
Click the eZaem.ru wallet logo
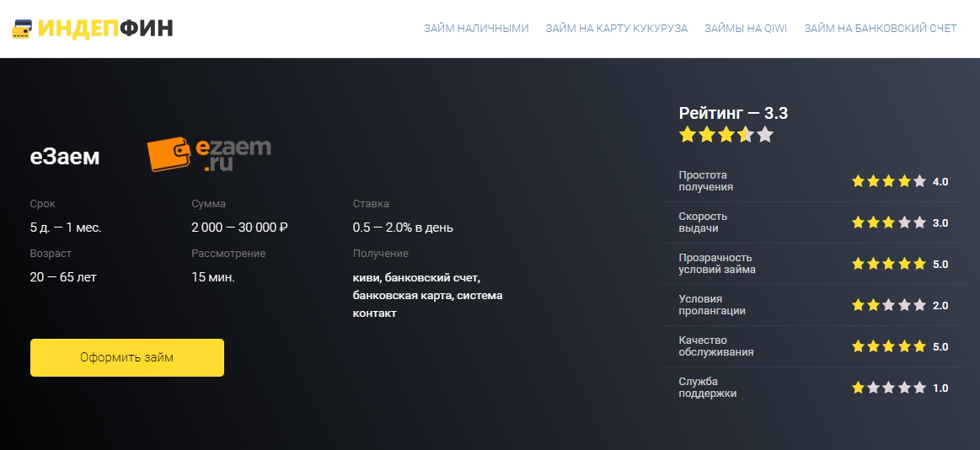click(x=209, y=154)
